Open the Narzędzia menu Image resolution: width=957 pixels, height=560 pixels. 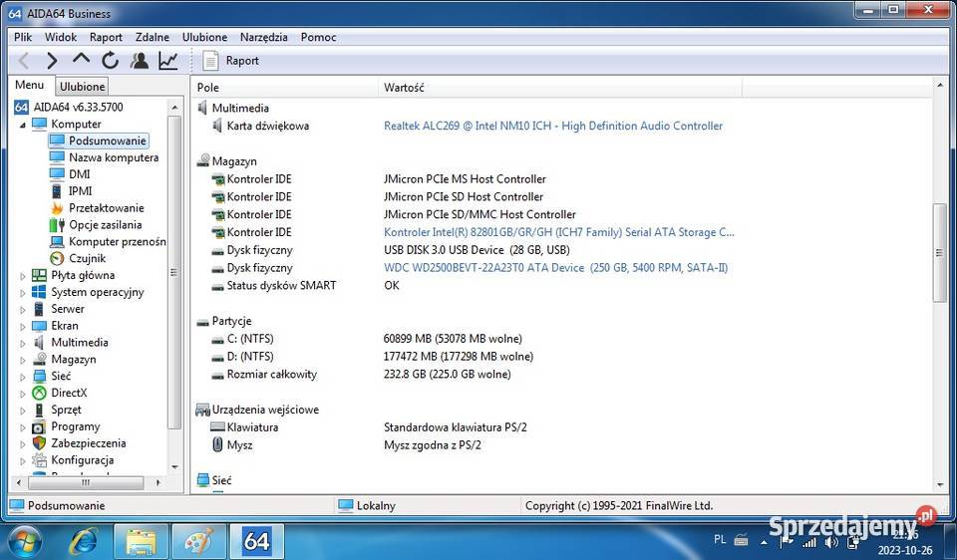pyautogui.click(x=263, y=37)
